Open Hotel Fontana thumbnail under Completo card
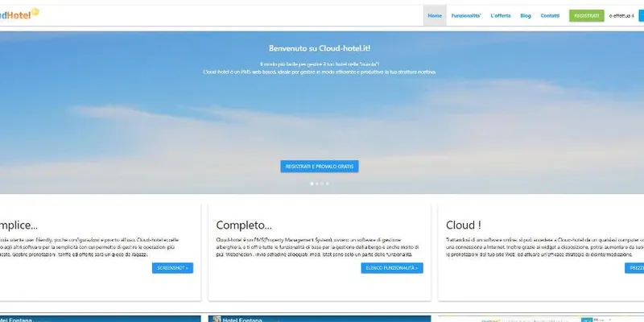The width and height of the screenshot is (644, 322). (320, 319)
